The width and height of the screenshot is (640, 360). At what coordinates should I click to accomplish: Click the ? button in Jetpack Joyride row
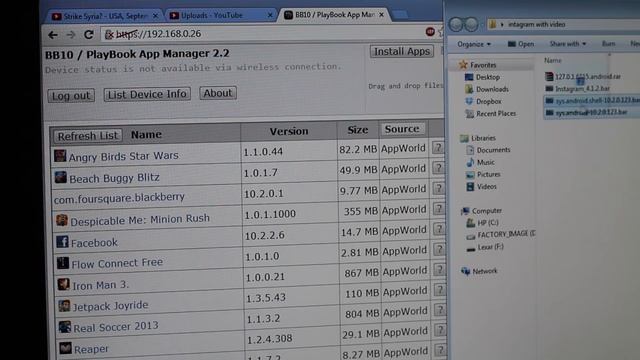click(440, 290)
